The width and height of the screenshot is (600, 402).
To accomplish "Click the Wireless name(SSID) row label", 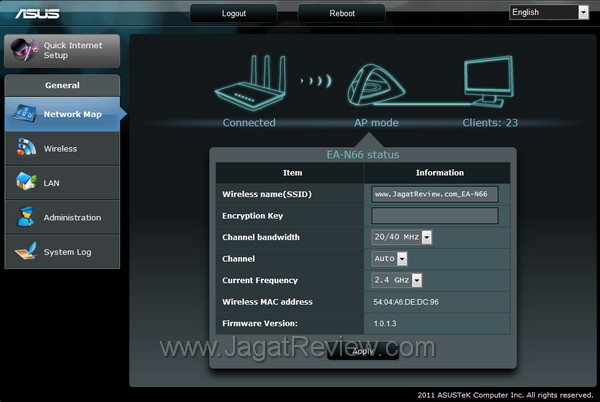I will click(x=267, y=194).
